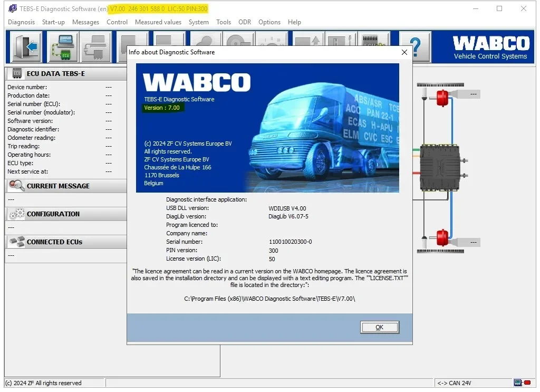Open the Measured values menu
This screenshot has height=392, width=540.
pos(158,22)
